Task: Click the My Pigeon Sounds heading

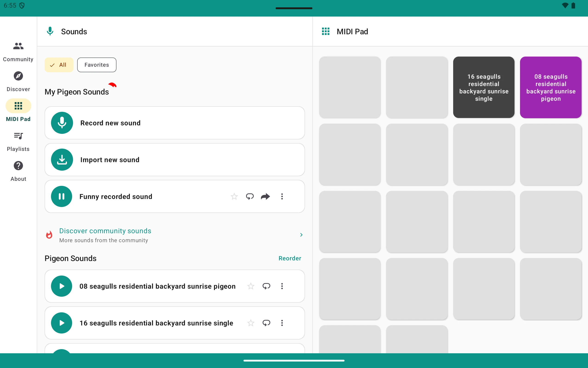Action: click(x=77, y=92)
